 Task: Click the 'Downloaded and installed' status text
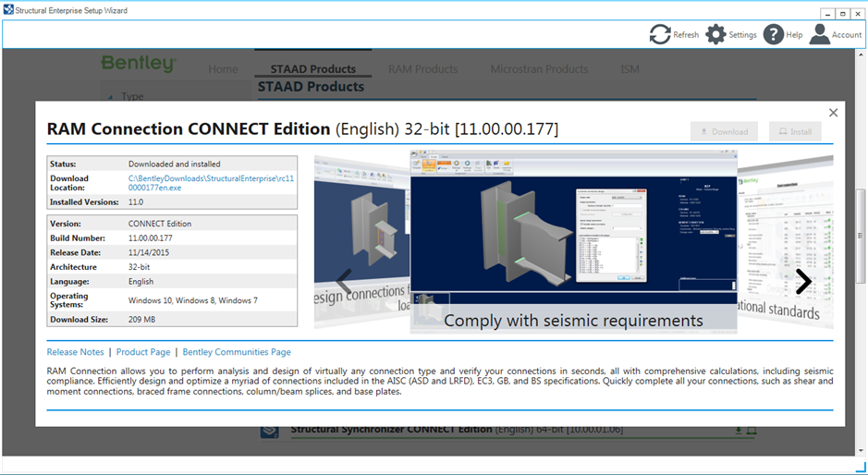click(175, 164)
